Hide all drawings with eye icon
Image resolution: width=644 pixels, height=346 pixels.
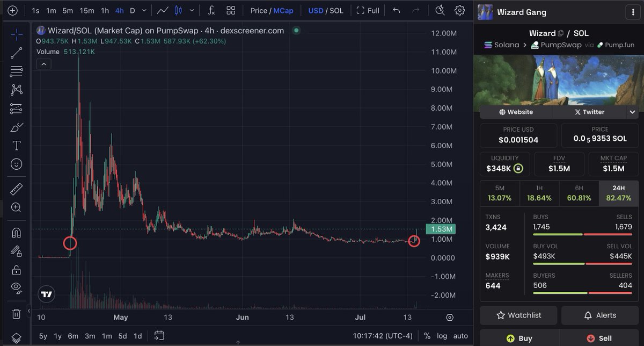pos(17,287)
